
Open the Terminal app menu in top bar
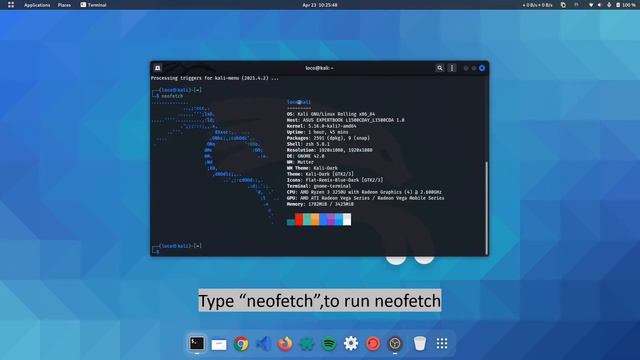tap(93, 5)
